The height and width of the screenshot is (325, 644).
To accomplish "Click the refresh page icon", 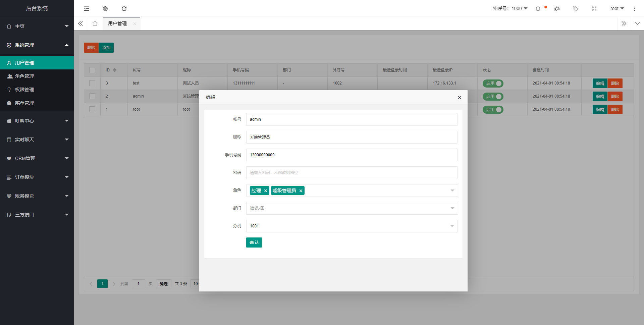I will [124, 9].
